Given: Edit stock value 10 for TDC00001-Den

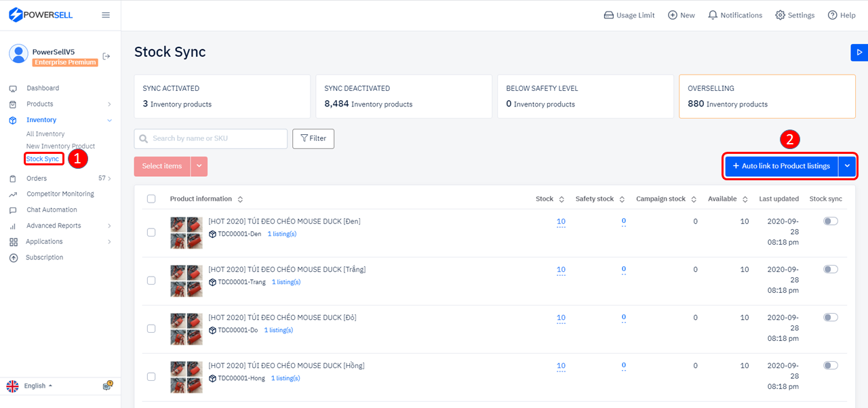Looking at the screenshot, I should (561, 222).
